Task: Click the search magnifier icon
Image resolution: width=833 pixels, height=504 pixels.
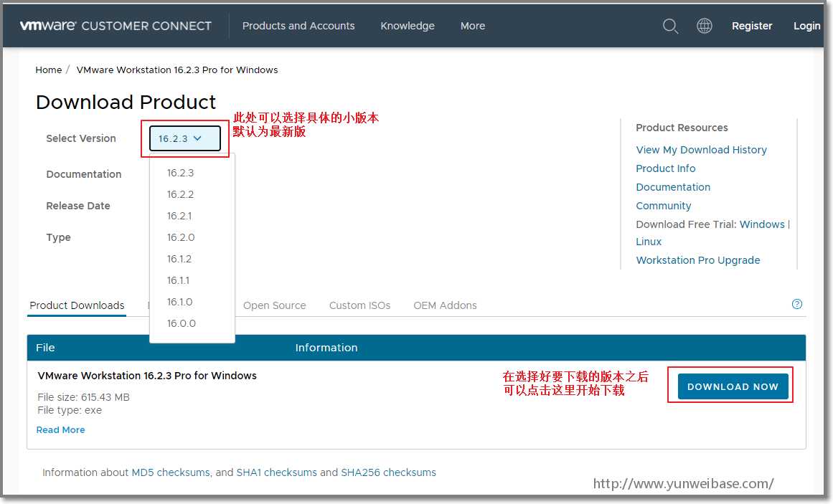Action: click(x=670, y=26)
